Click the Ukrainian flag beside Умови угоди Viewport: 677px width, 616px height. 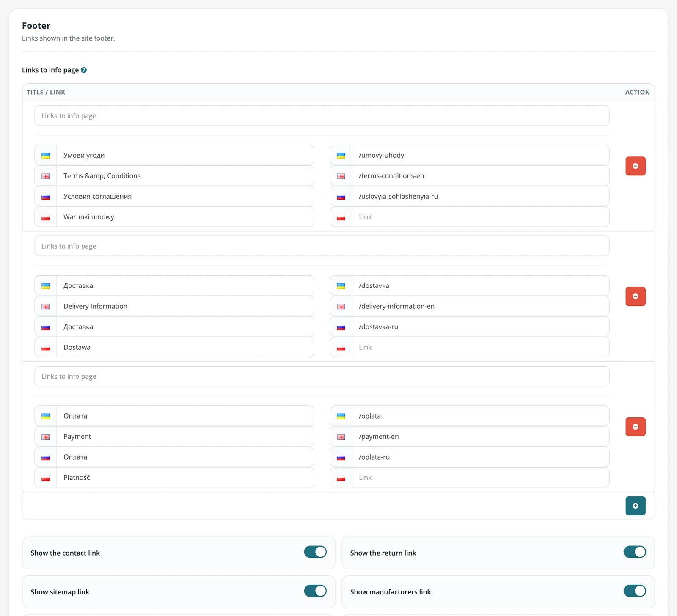point(46,156)
